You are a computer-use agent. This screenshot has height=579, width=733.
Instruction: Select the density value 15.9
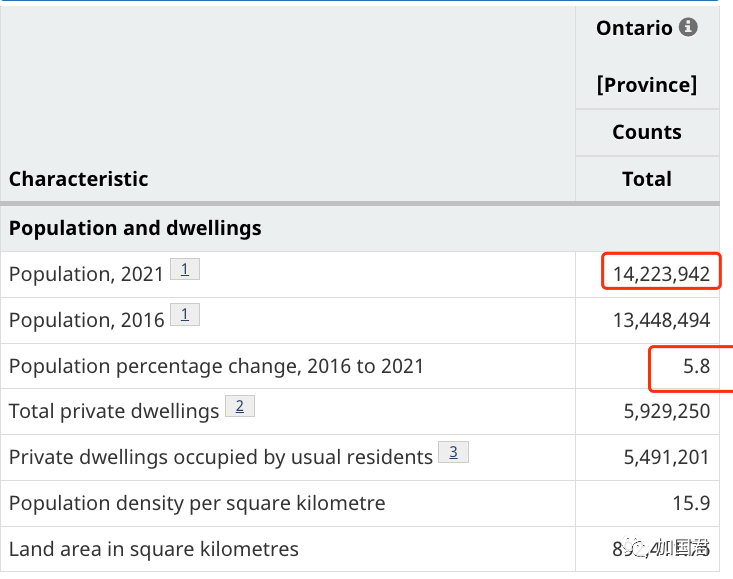tap(691, 503)
